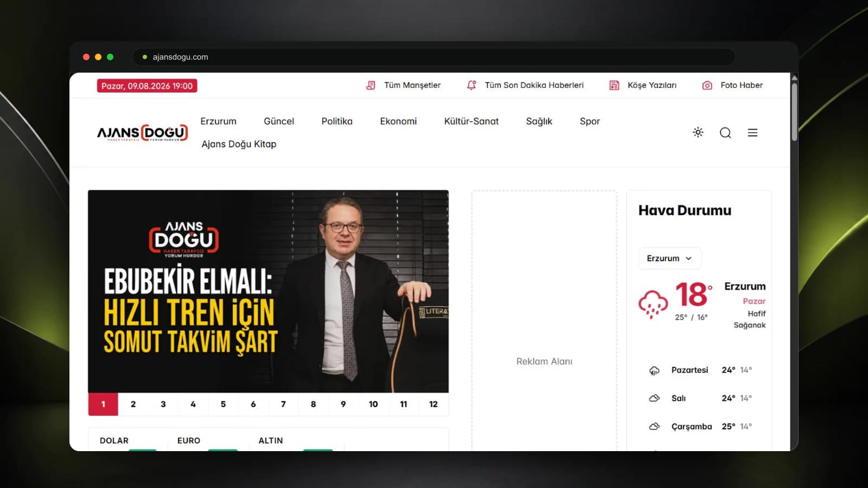This screenshot has width=868, height=488.
Task: Click the Hafif Sağanak weather description
Action: click(750, 319)
